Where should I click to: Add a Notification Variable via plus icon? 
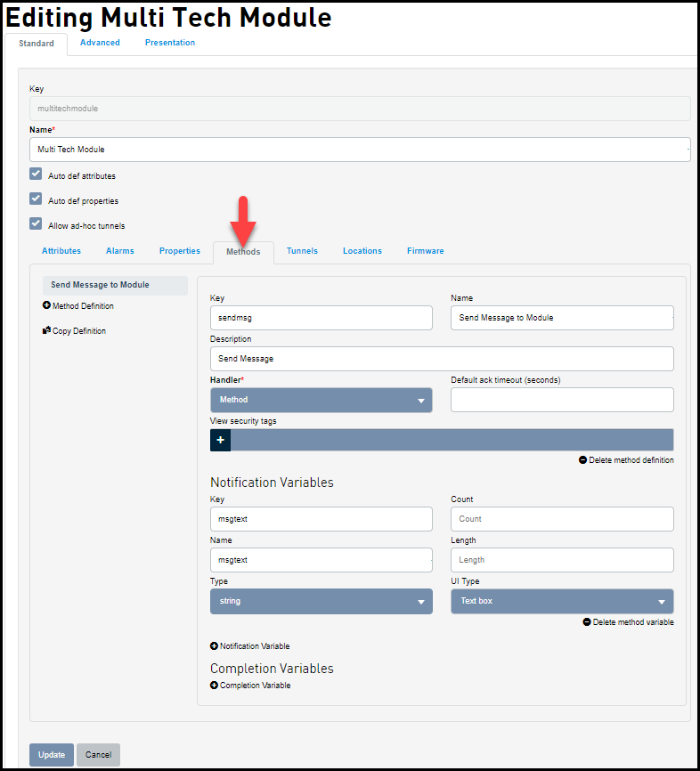[x=215, y=646]
